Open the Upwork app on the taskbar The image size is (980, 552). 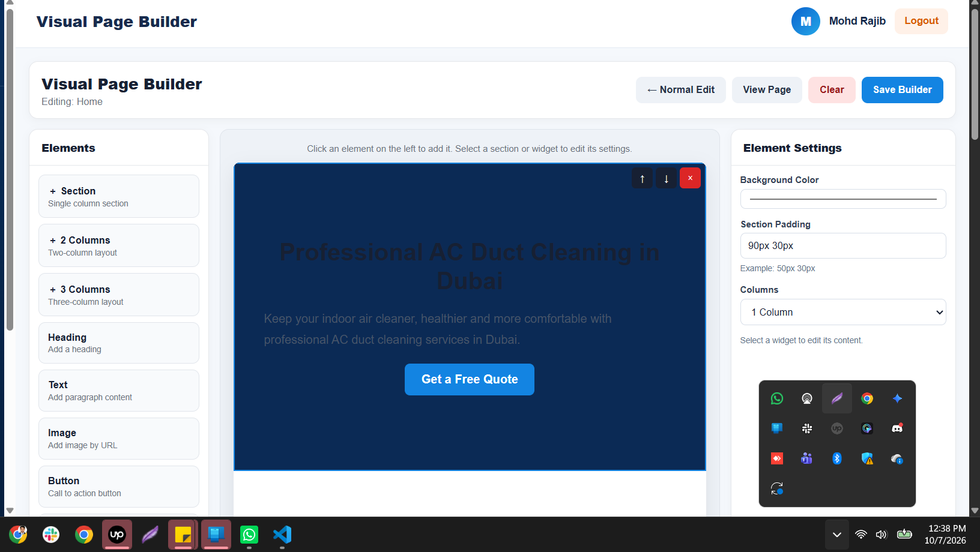(117, 535)
